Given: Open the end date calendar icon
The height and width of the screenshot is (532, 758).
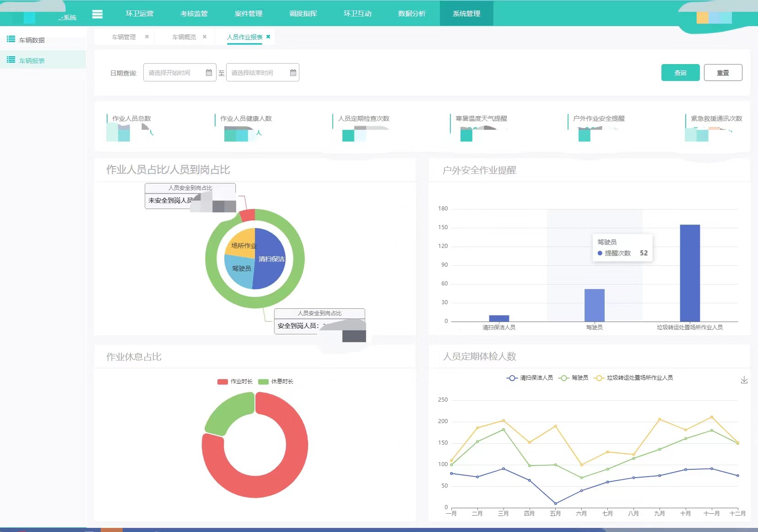Looking at the screenshot, I should click(x=293, y=72).
